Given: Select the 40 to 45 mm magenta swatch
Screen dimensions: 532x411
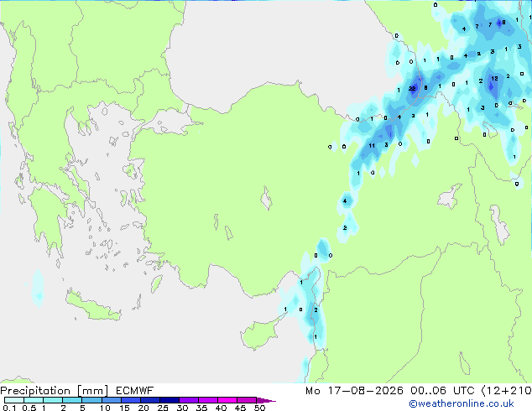Looking at the screenshot, I should 227,400.
